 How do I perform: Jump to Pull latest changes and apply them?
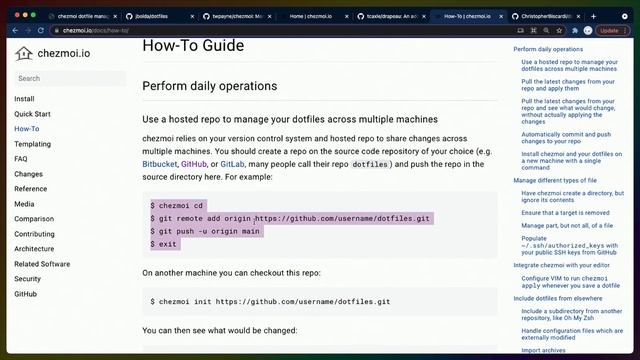(x=568, y=85)
